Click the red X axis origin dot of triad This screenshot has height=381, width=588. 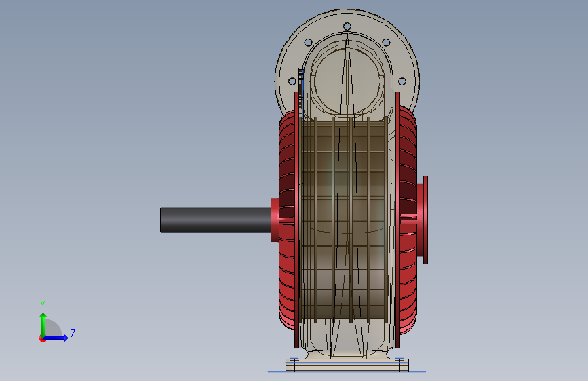click(42, 339)
